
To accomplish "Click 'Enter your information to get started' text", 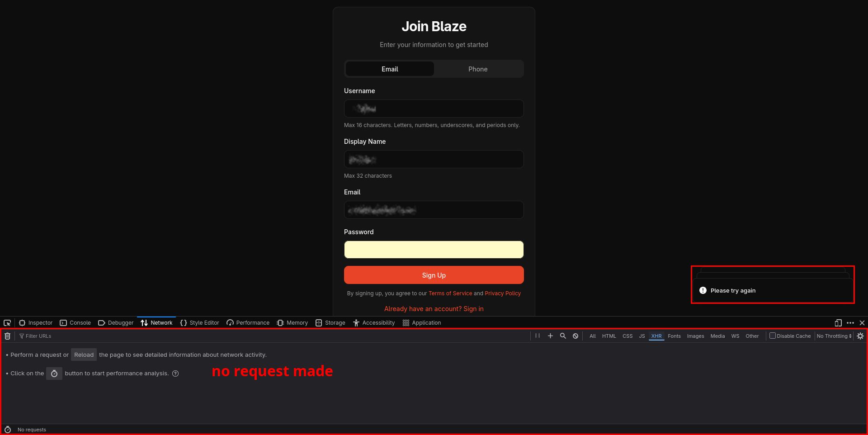I will click(434, 45).
